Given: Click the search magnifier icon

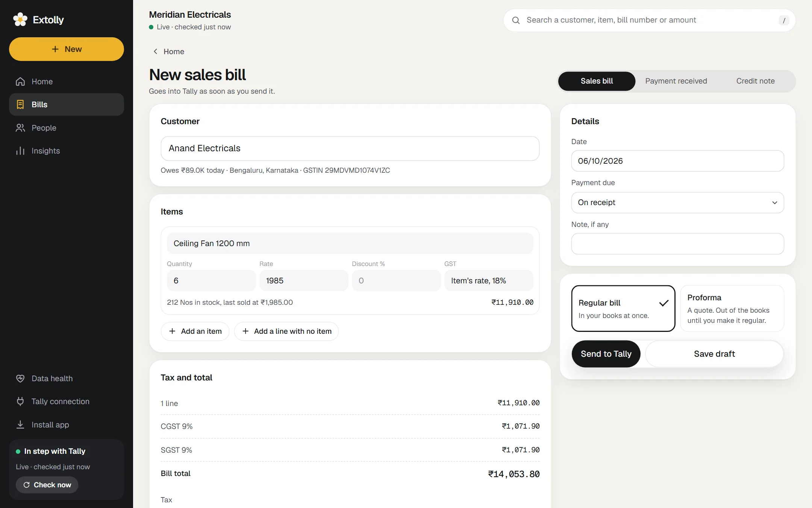Looking at the screenshot, I should coord(516,20).
